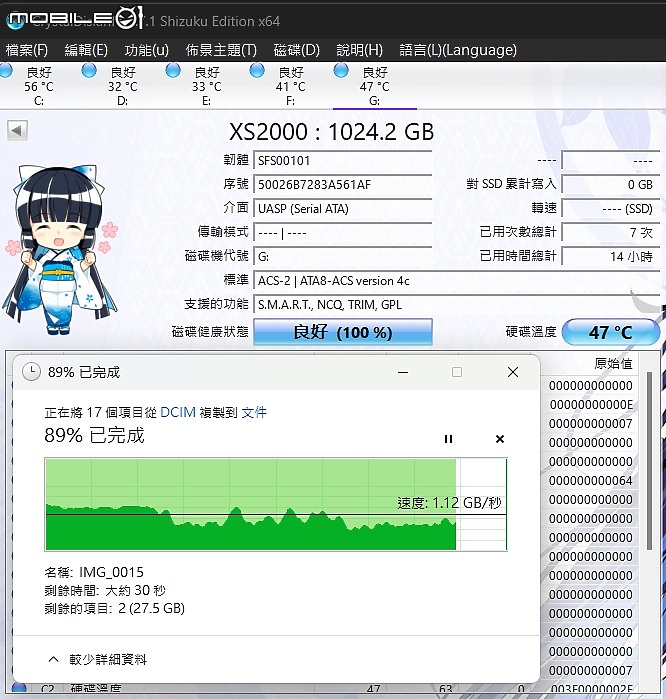Click the SMART table vertical scrollbar

coord(650,461)
